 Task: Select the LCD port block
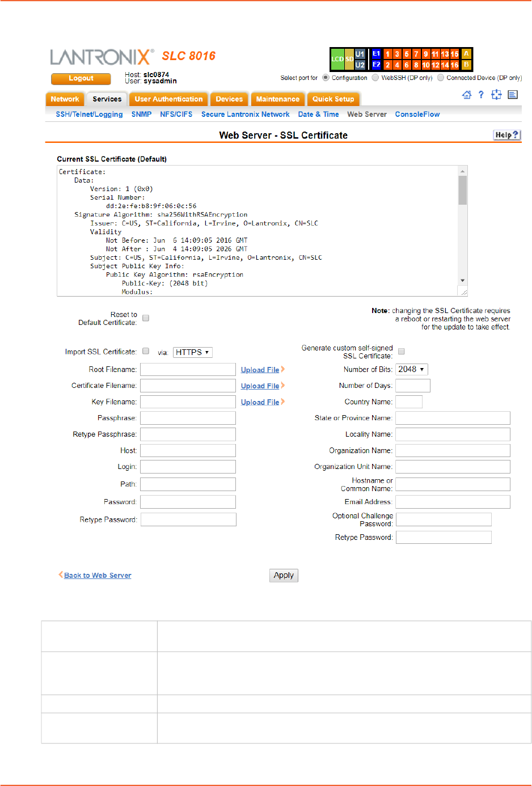(337, 59)
